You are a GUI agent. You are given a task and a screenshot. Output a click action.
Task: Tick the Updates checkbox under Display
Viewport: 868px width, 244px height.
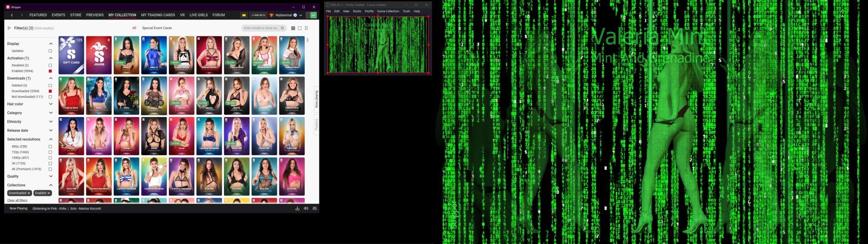point(50,51)
